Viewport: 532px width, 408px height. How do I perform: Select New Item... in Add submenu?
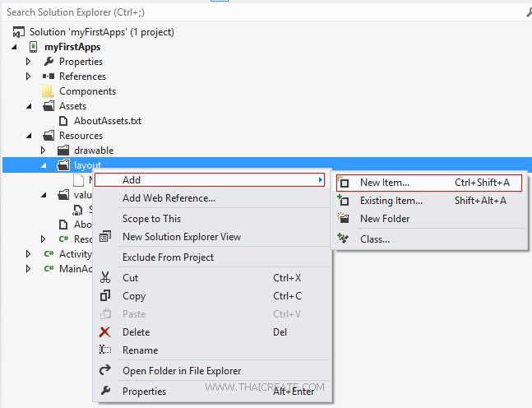click(x=429, y=183)
